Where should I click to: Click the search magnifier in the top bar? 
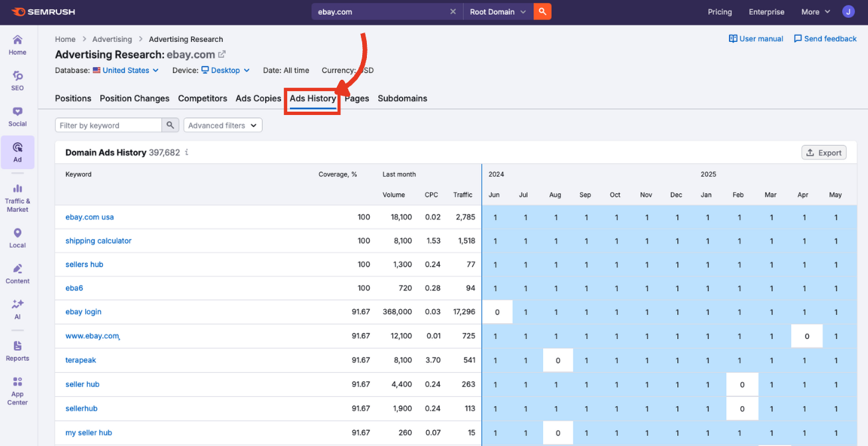(x=542, y=11)
